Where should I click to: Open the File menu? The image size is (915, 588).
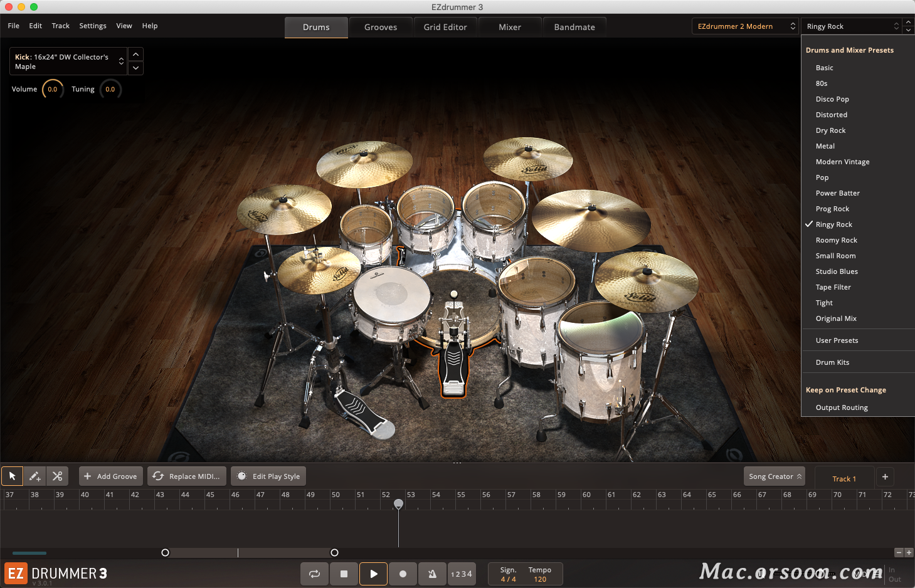click(14, 26)
